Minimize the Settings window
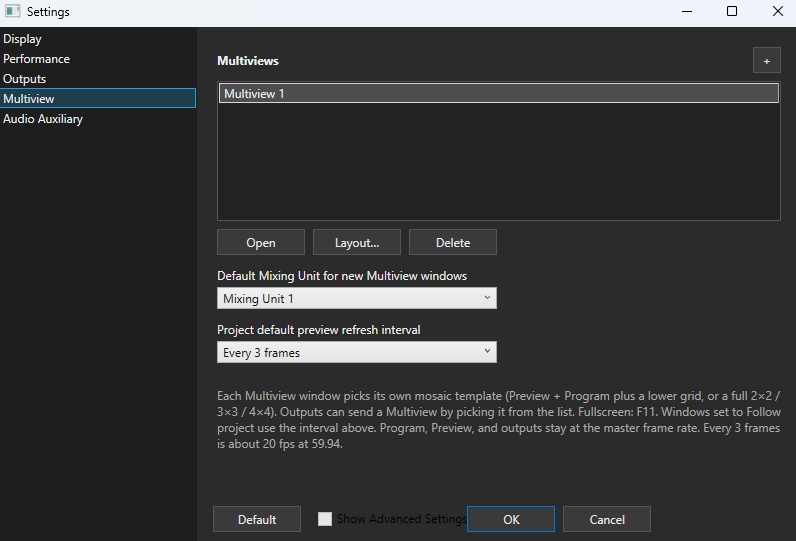 [x=687, y=11]
